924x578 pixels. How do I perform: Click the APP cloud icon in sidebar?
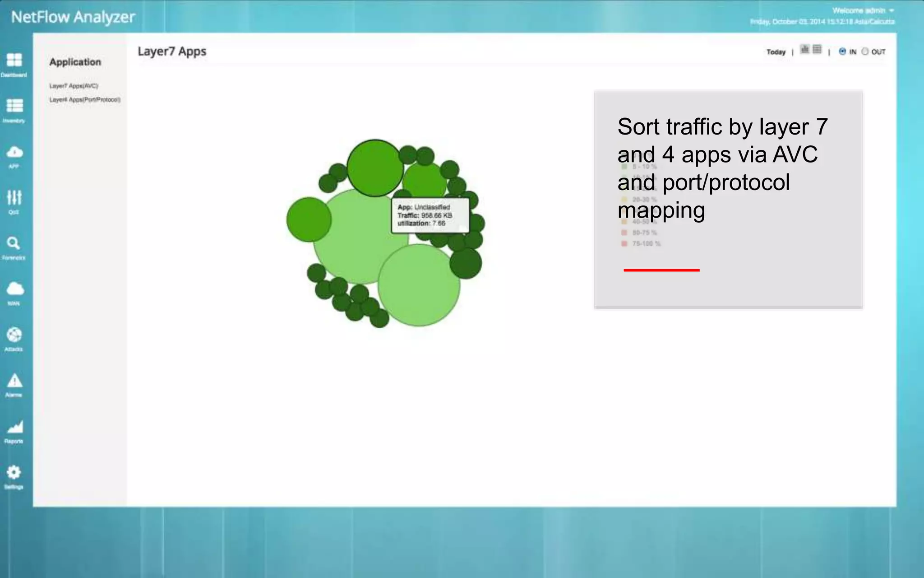pos(14,152)
